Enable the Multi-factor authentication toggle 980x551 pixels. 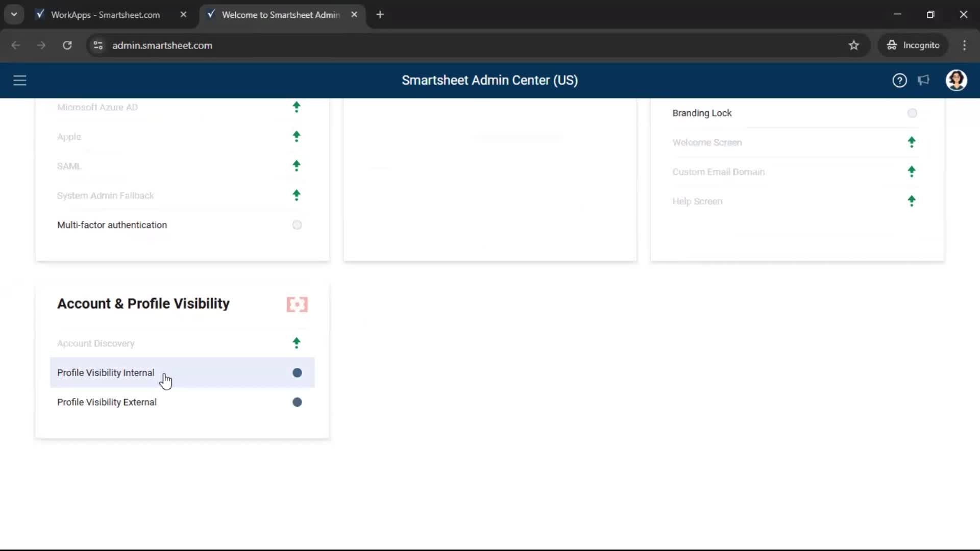pos(297,224)
